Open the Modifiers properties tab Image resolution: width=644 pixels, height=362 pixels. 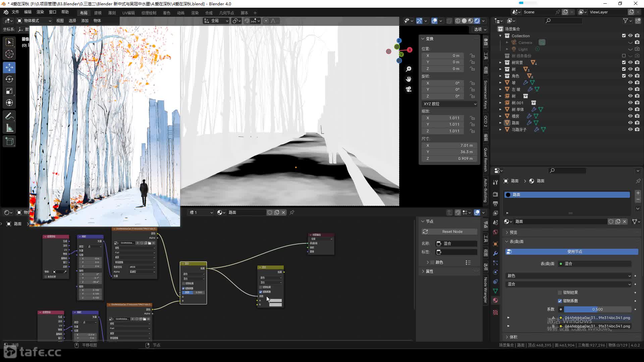[x=495, y=253]
